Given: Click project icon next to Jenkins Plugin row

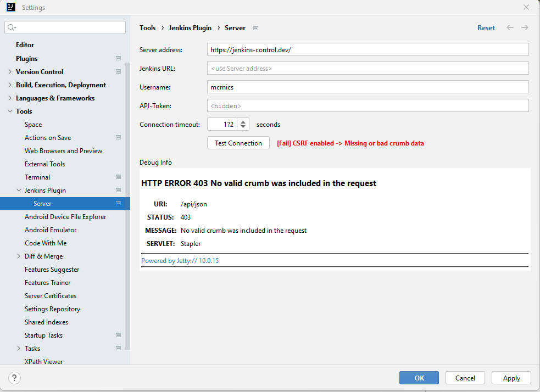Looking at the screenshot, I should [118, 190].
